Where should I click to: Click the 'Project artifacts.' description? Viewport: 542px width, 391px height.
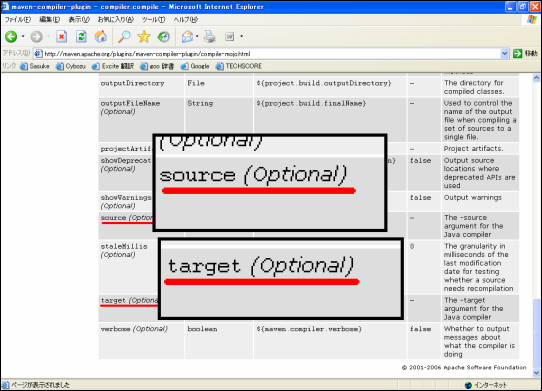474,148
